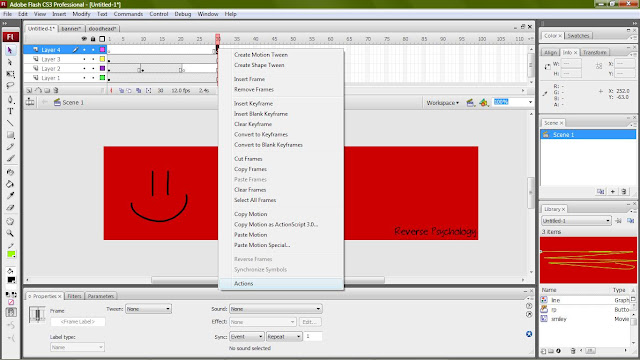The height and width of the screenshot is (360, 640).
Task: Open the Modify menu
Action: [x=81, y=14]
